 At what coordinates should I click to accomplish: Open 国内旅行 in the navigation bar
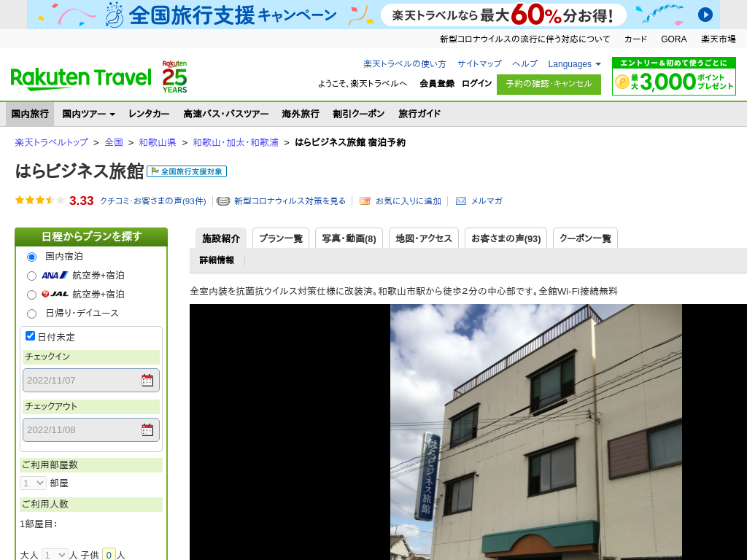tap(30, 114)
